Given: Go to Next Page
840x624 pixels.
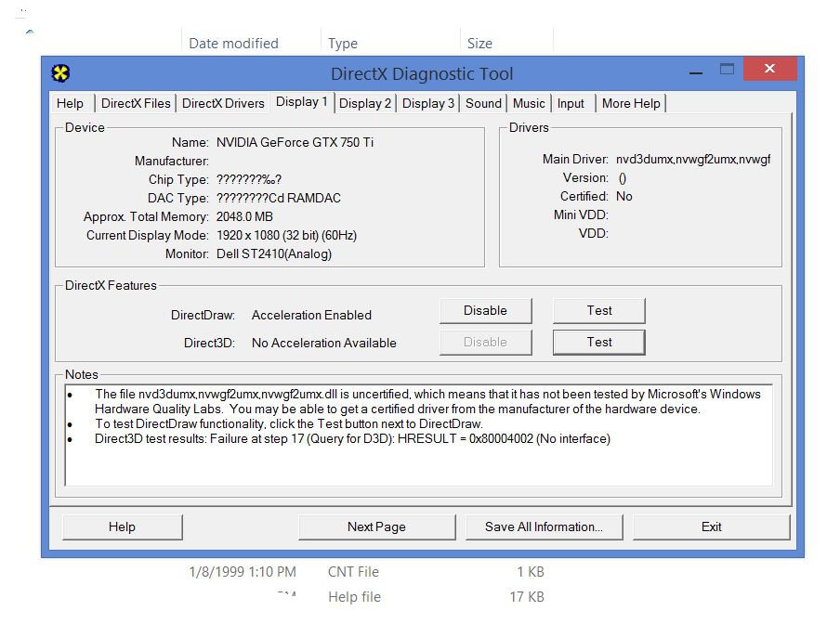Looking at the screenshot, I should coord(376,527).
